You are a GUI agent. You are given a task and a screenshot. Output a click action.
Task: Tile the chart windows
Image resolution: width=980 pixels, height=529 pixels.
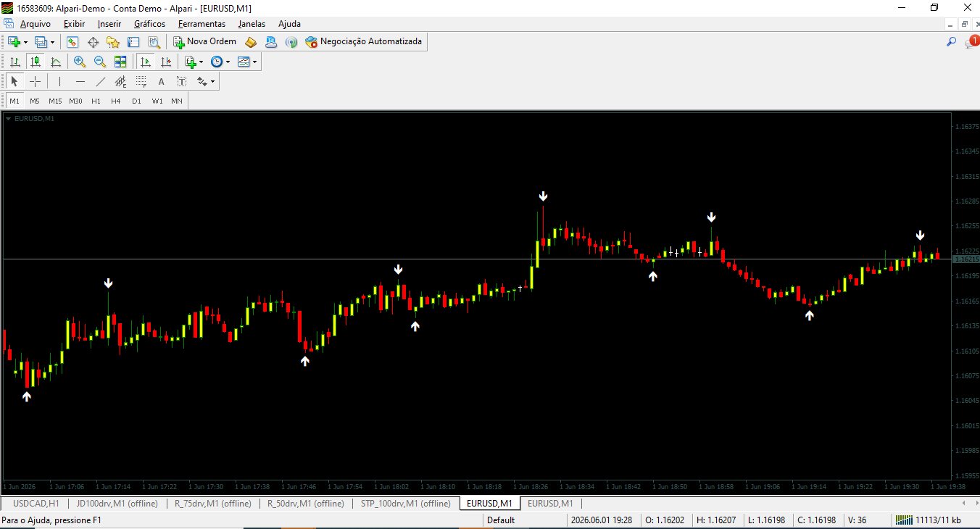[120, 62]
